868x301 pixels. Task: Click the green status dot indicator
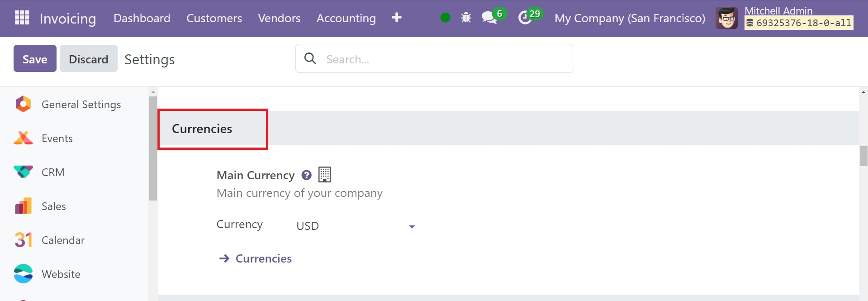click(445, 18)
